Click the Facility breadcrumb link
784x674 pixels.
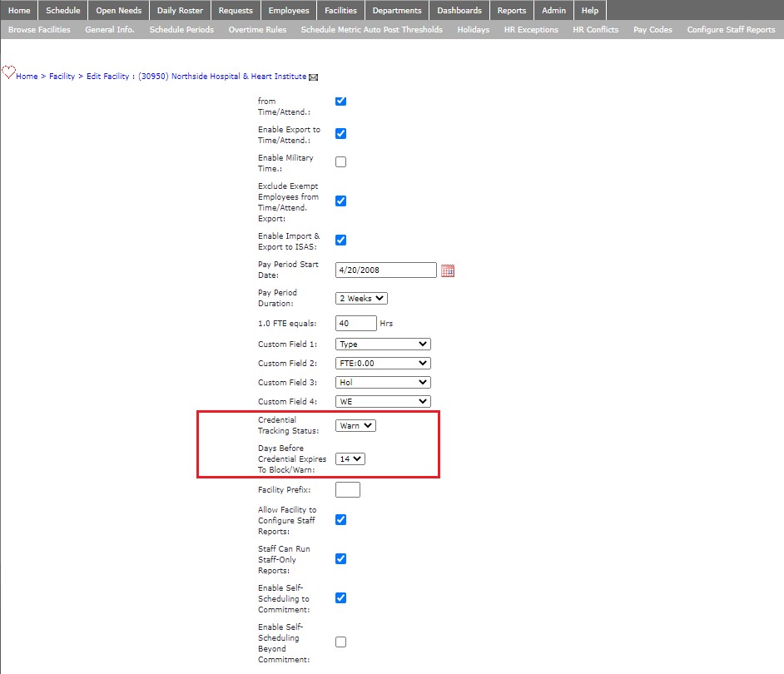(62, 76)
